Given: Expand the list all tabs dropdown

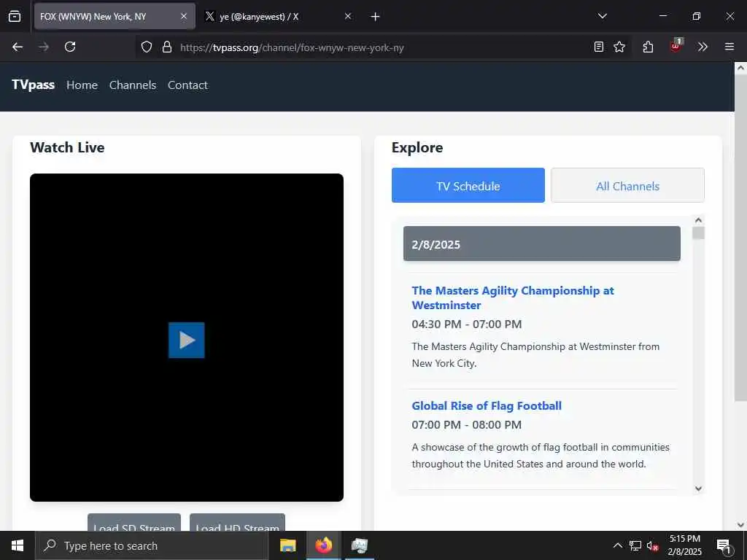Looking at the screenshot, I should tap(602, 16).
